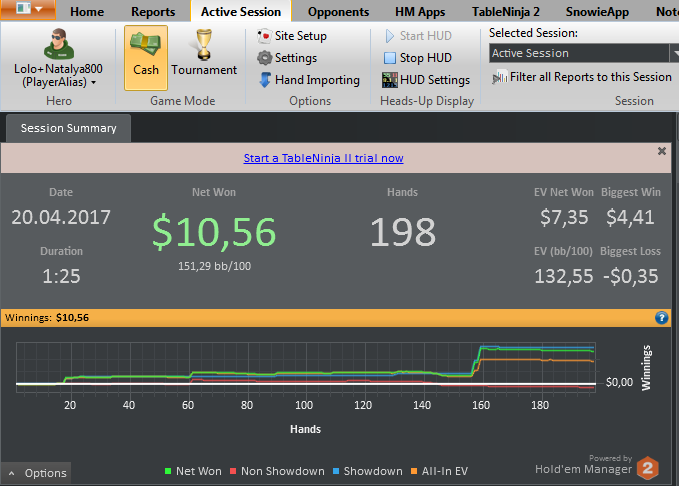Toggle the Showdown legend series
Screen dimensions: 679x486
point(368,471)
